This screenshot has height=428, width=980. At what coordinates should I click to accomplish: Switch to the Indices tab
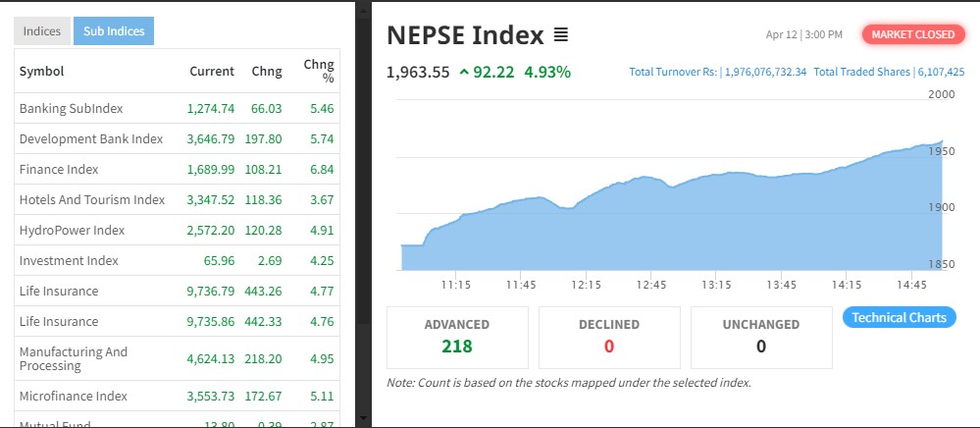tap(42, 31)
